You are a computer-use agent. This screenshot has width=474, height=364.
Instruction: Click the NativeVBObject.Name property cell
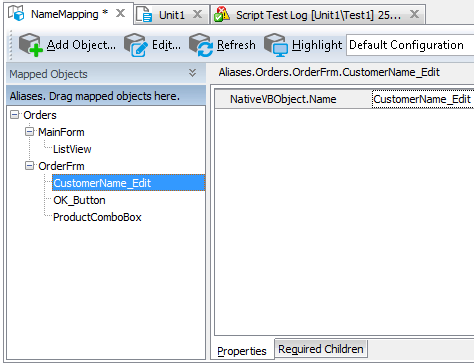pyautogui.click(x=293, y=99)
